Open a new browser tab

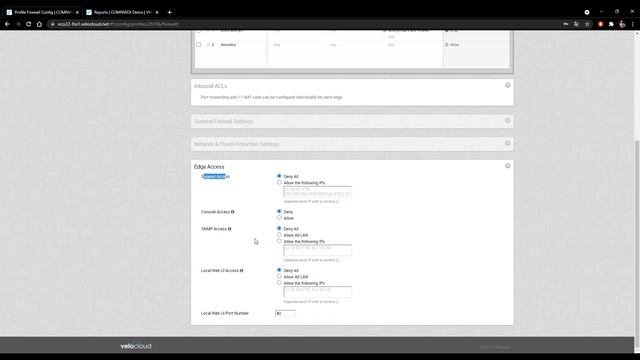click(169, 12)
